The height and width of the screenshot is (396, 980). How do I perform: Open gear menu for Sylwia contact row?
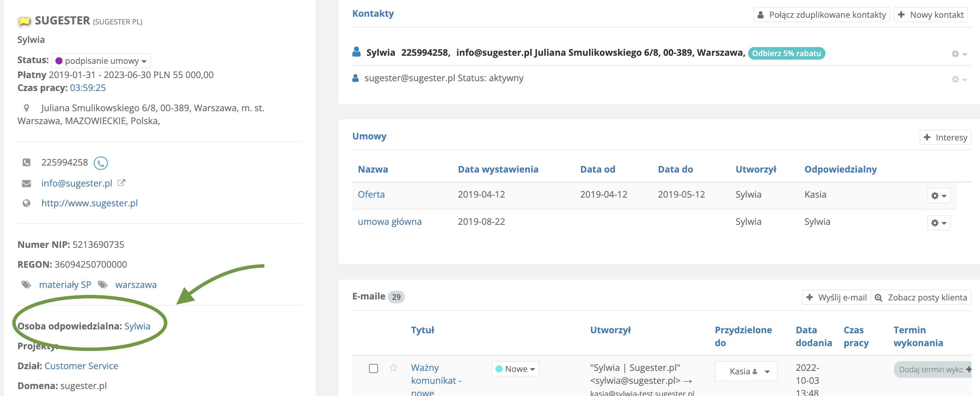point(959,54)
